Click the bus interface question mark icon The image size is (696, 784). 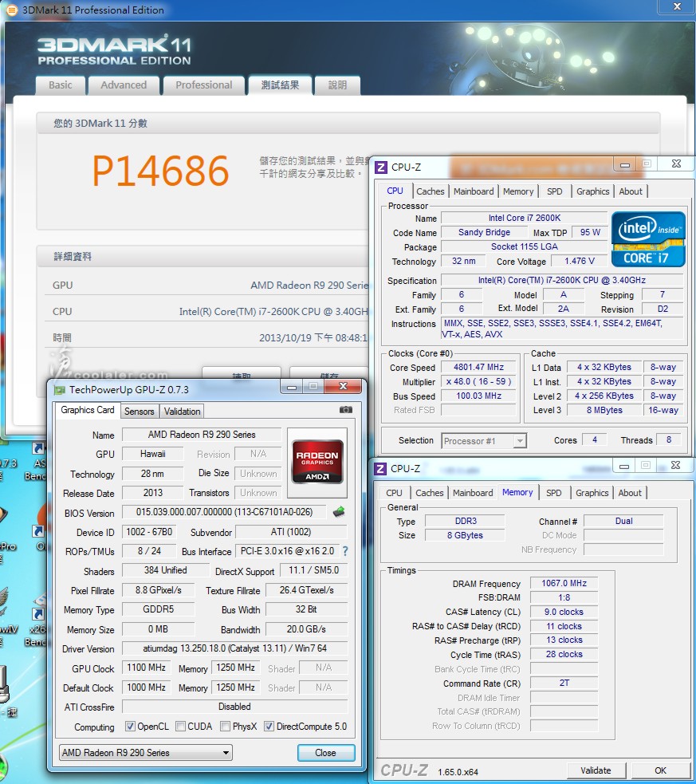point(345,551)
